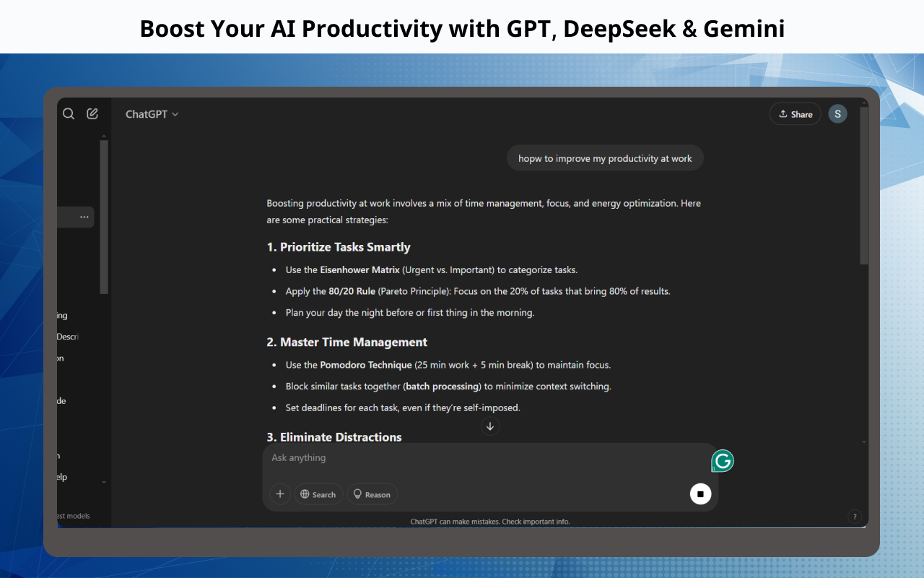Viewport: 924px width, 578px height.
Task: Click the lightbulb icon in Reason button
Action: (357, 494)
